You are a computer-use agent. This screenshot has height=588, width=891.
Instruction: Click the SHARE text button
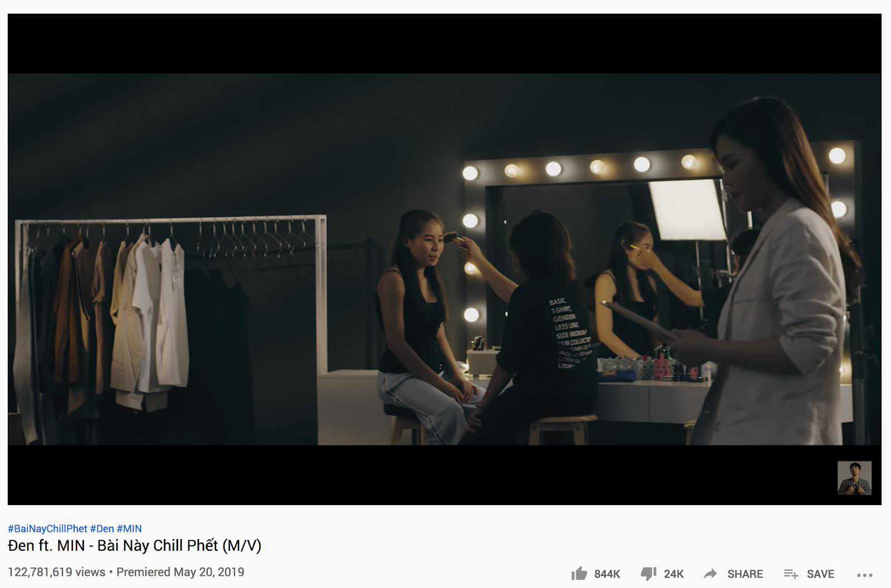(x=745, y=574)
